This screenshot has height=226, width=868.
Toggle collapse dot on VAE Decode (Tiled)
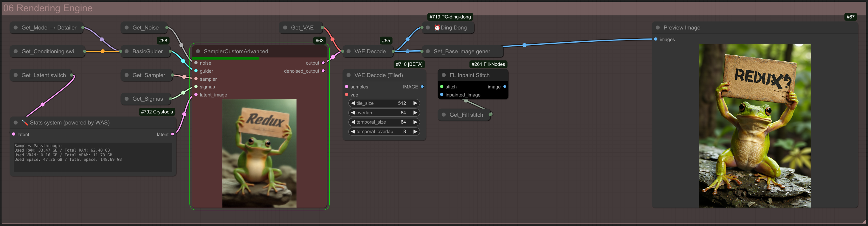coord(349,75)
